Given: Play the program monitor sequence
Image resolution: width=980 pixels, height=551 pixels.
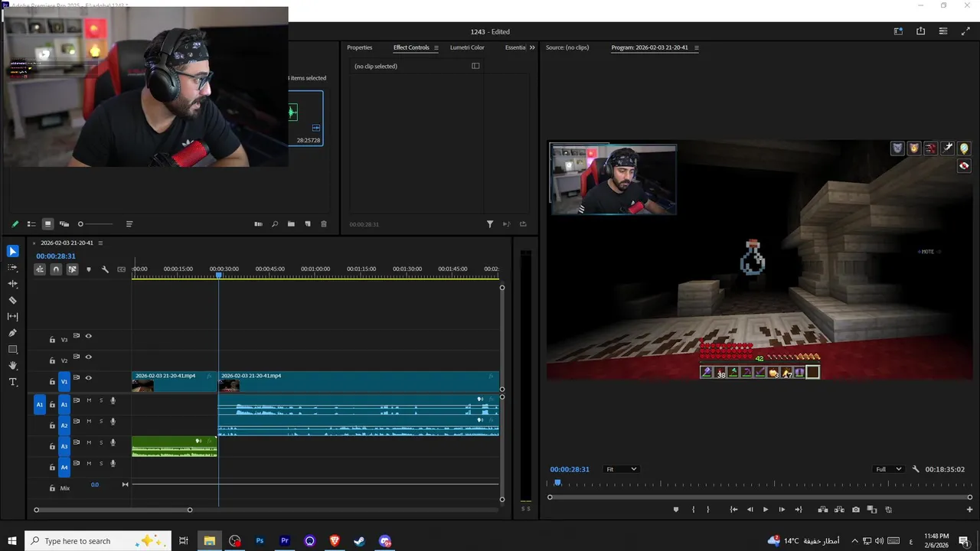Looking at the screenshot, I should click(x=765, y=510).
